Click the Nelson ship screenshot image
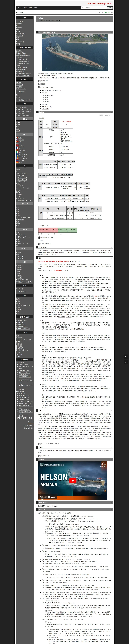 [x=75, y=53]
